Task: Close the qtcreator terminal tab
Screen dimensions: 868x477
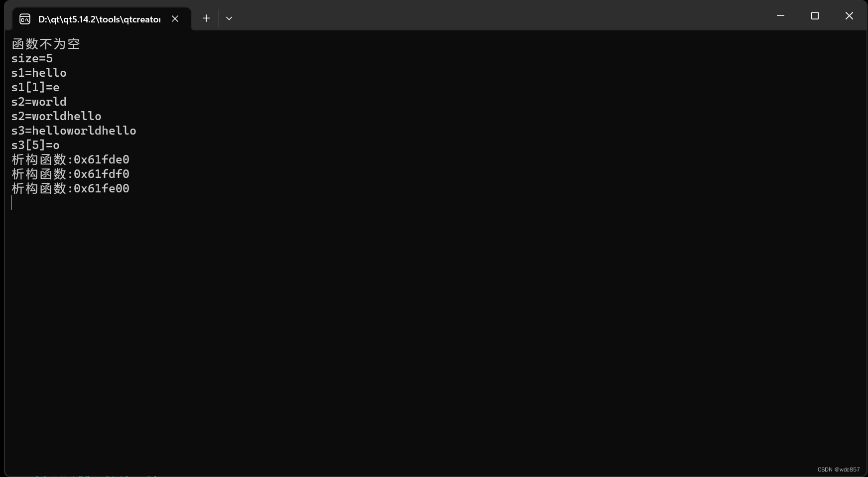Action: pos(175,19)
